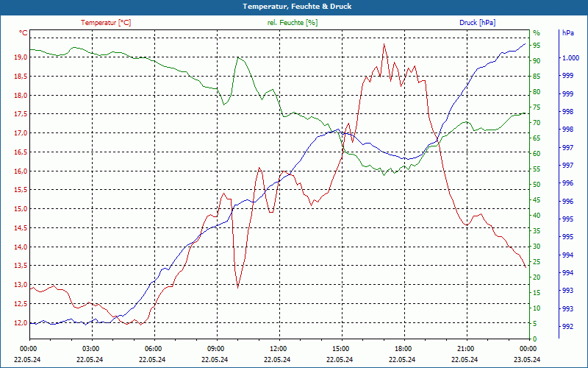Click the '23.05.24' date label
588x368 pixels.
coord(527,359)
